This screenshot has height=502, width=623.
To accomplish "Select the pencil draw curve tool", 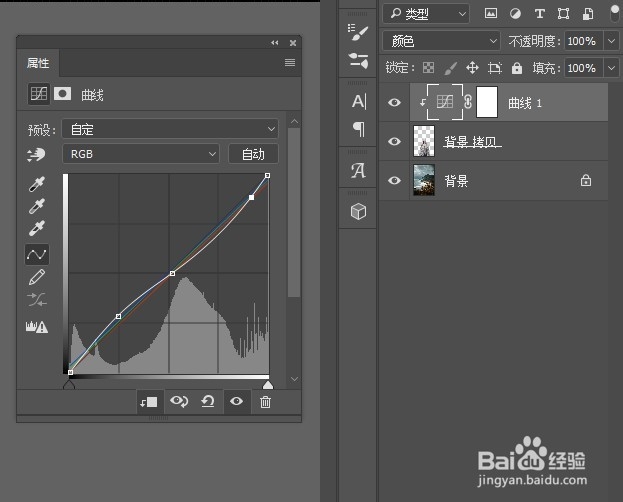I will (37, 277).
